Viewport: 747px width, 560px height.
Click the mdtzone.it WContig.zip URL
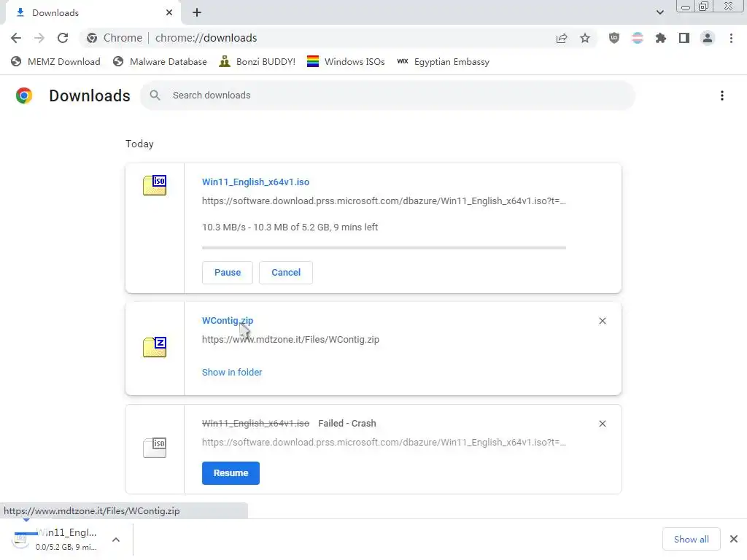pyautogui.click(x=290, y=340)
